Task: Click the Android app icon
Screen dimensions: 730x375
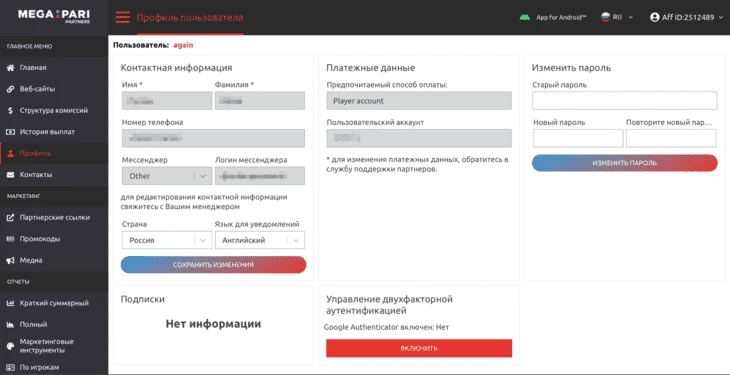Action: click(x=525, y=17)
